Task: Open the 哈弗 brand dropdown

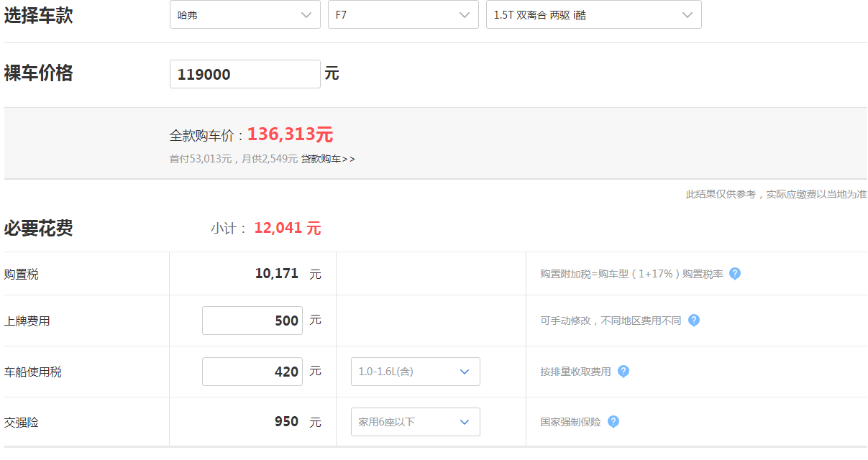Action: [245, 14]
